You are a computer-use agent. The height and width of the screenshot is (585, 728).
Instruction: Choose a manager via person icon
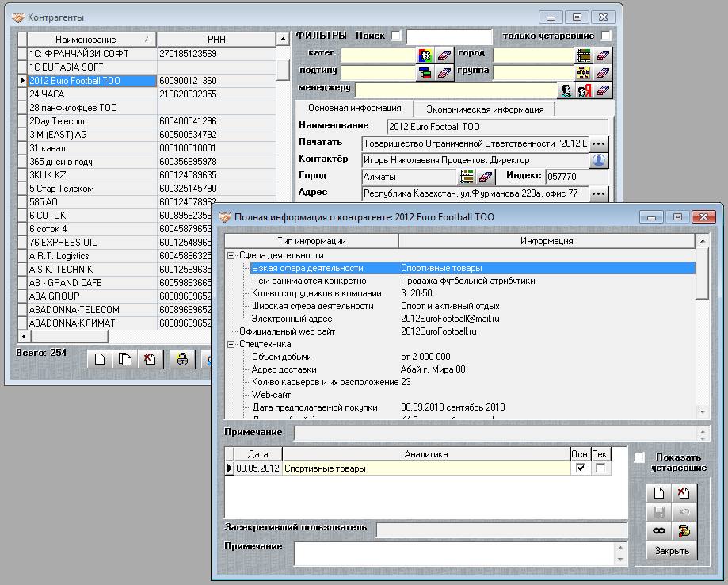pyautogui.click(x=566, y=90)
